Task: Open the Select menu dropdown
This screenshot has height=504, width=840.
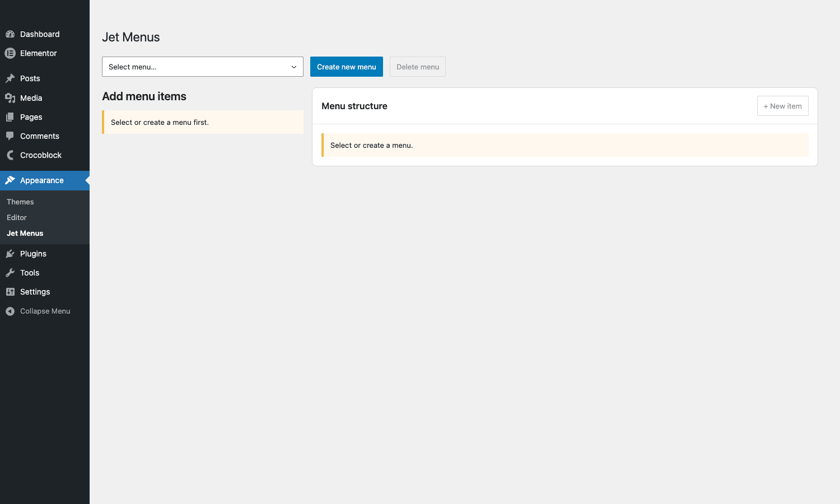Action: tap(203, 67)
